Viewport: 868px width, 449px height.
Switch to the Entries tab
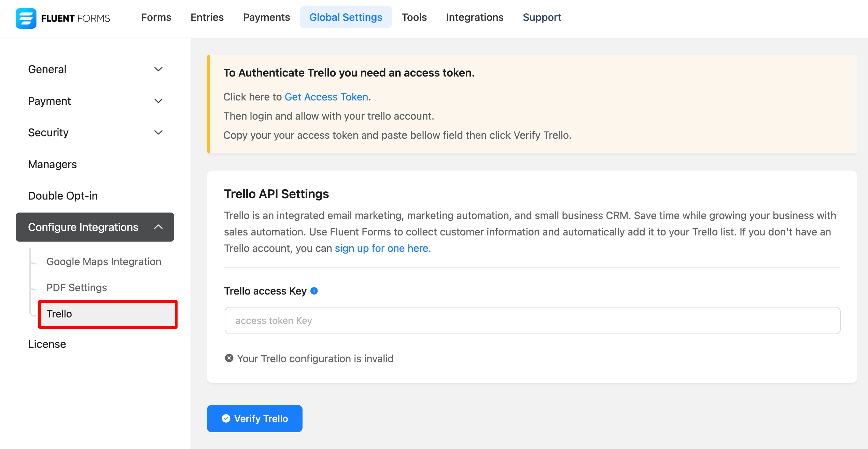pos(207,17)
